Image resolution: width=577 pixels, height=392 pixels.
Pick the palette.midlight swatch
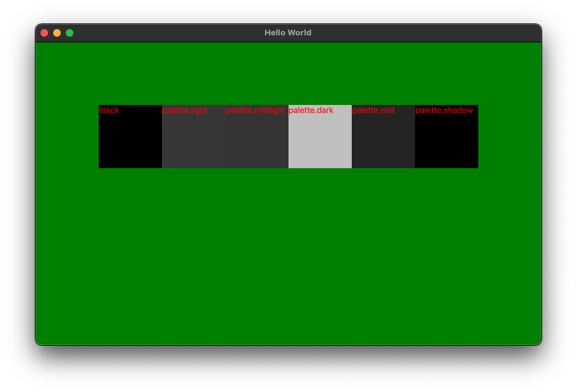pos(257,137)
